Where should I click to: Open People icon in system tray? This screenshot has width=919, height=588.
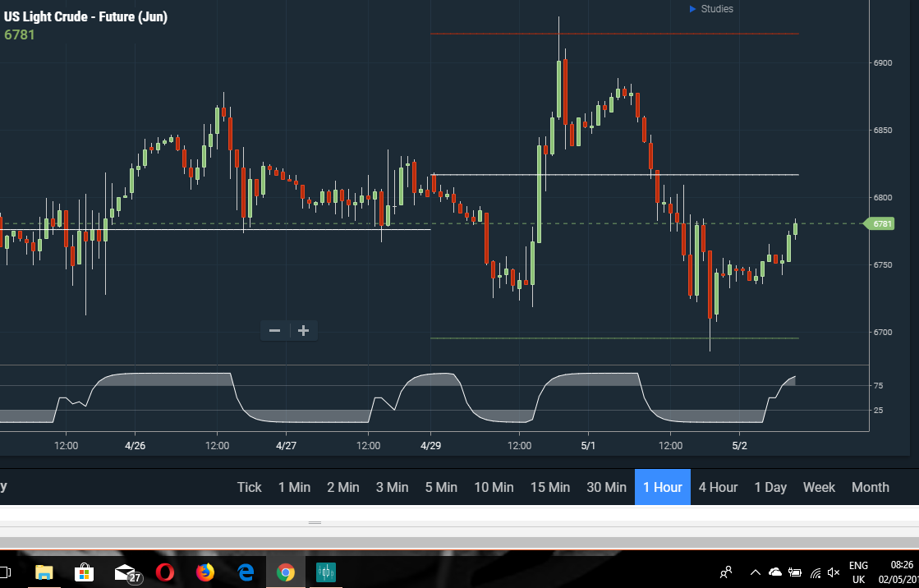726,572
